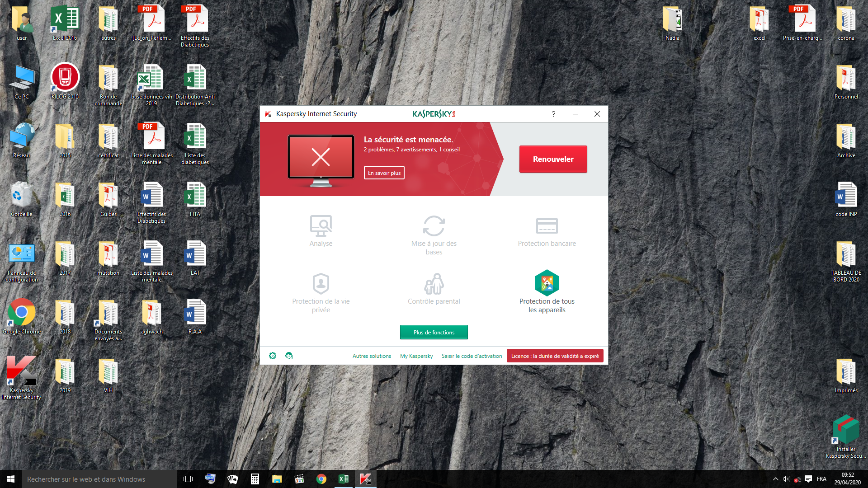Select the R.A.A Word document
The width and height of the screenshot is (868, 488).
pyautogui.click(x=195, y=316)
